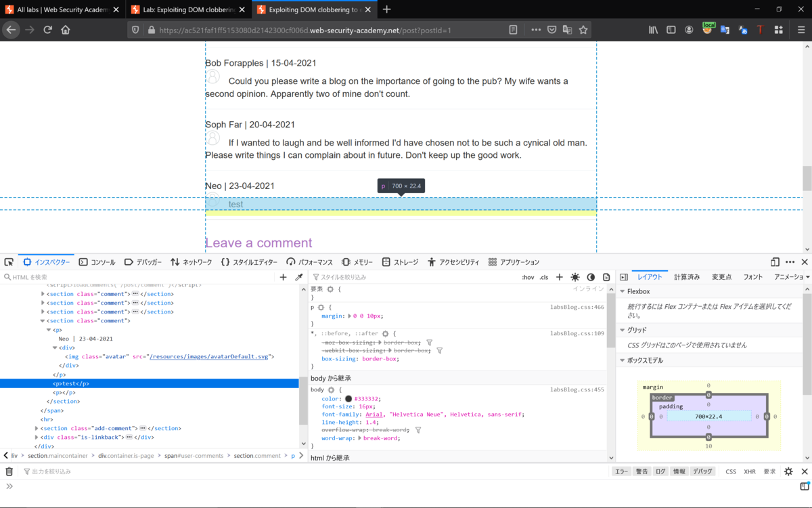Click the browser reload button
This screenshot has width=812, height=508.
coord(48,30)
